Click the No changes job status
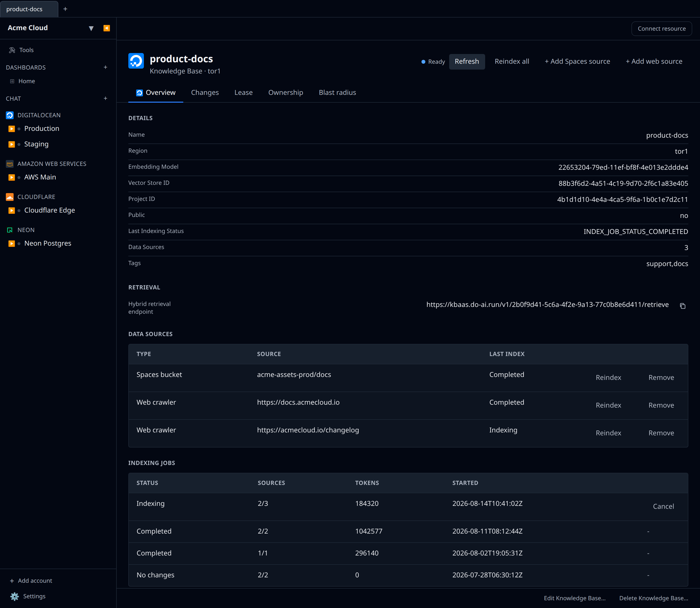 [x=155, y=575]
